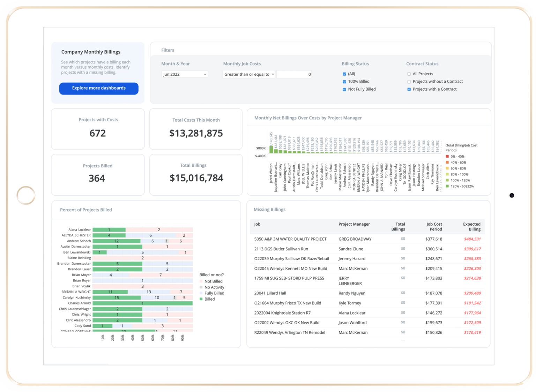Screen dimensions: 536x392
Task: Click the 100% - 120% legend entry
Action: tap(447, 180)
